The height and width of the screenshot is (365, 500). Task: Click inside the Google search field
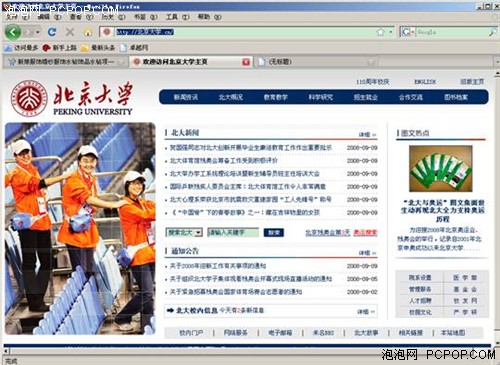click(x=452, y=32)
